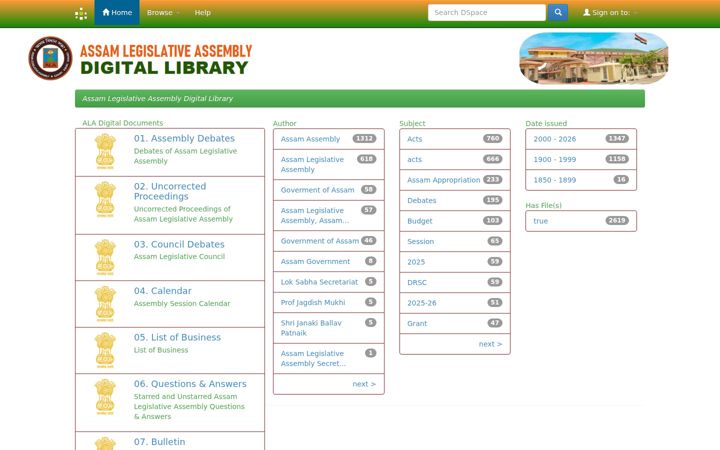Focus the Search DSpace input field
Viewport: 720px width, 450px height.
487,12
